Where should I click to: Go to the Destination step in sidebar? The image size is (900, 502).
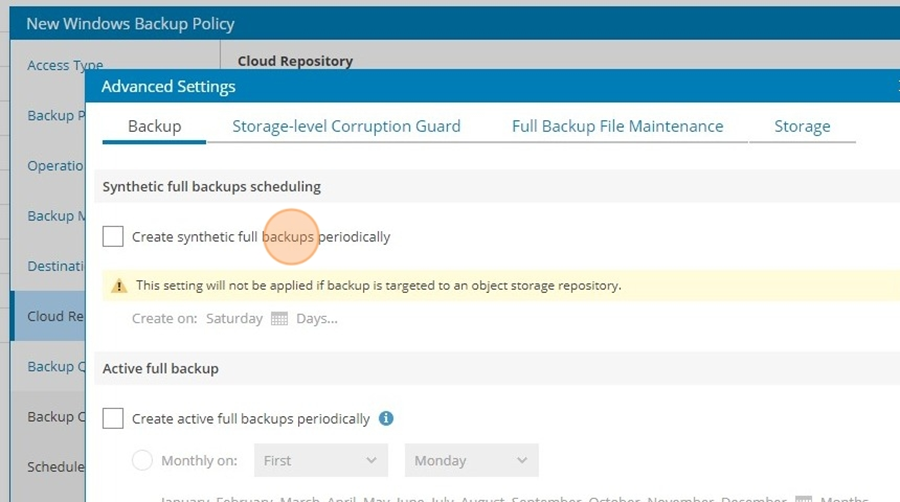click(56, 266)
